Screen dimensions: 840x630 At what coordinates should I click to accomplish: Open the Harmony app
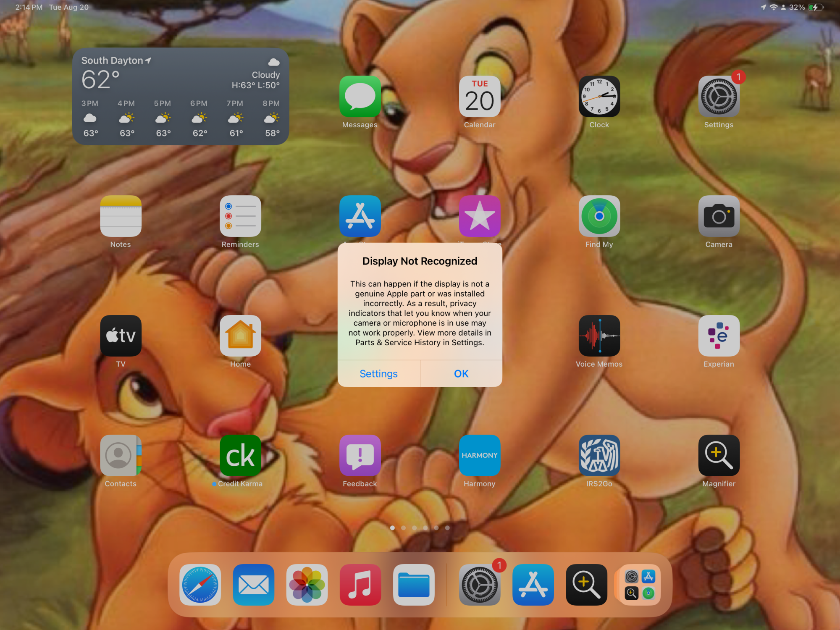click(479, 455)
